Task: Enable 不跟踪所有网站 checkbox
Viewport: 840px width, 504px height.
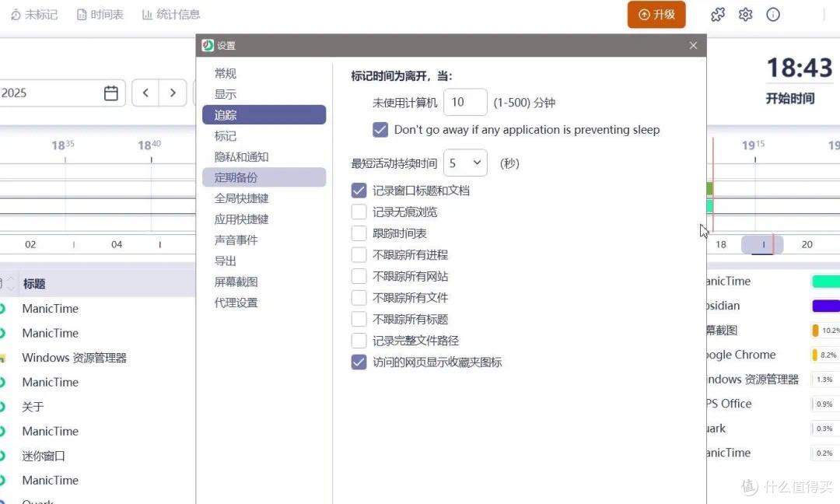Action: click(x=359, y=276)
